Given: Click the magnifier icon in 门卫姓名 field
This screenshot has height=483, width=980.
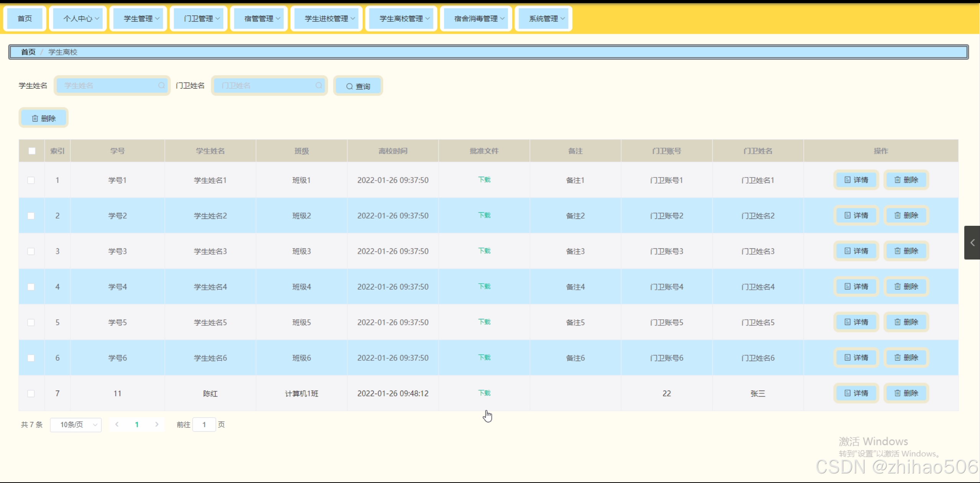Looking at the screenshot, I should pyautogui.click(x=319, y=85).
